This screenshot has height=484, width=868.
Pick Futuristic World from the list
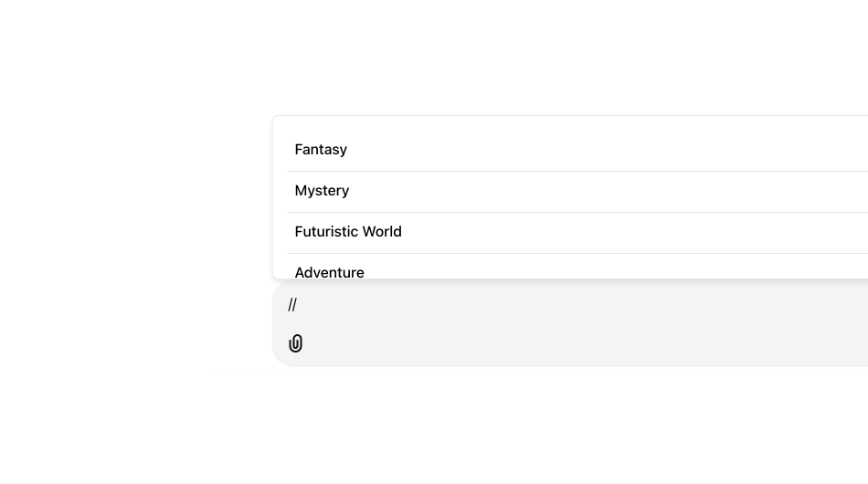348,232
